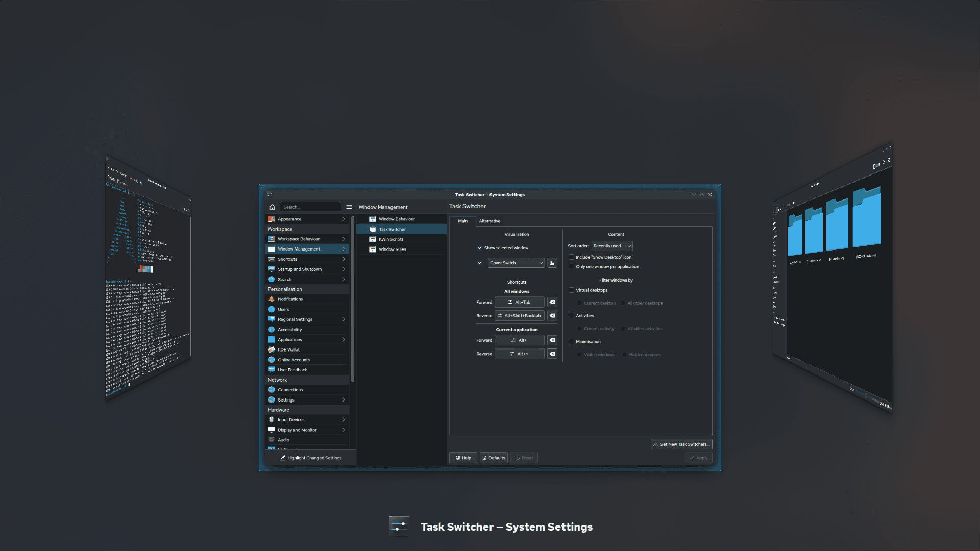Open the Sort order Recently used dropdown

(x=612, y=246)
